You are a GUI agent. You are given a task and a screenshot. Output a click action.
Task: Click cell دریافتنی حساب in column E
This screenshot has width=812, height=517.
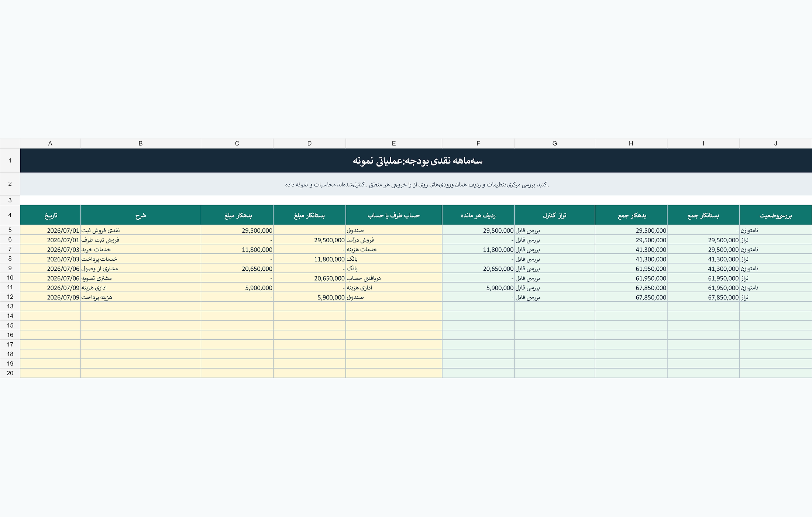click(x=394, y=278)
